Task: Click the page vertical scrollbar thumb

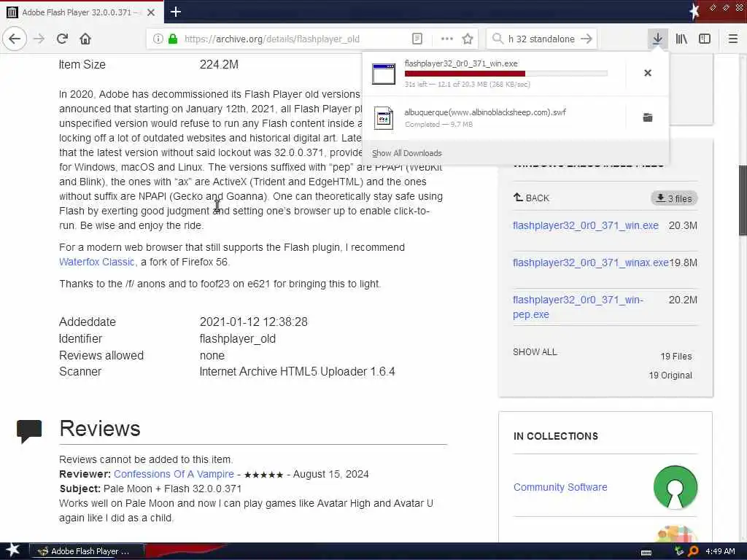Action: click(x=743, y=200)
